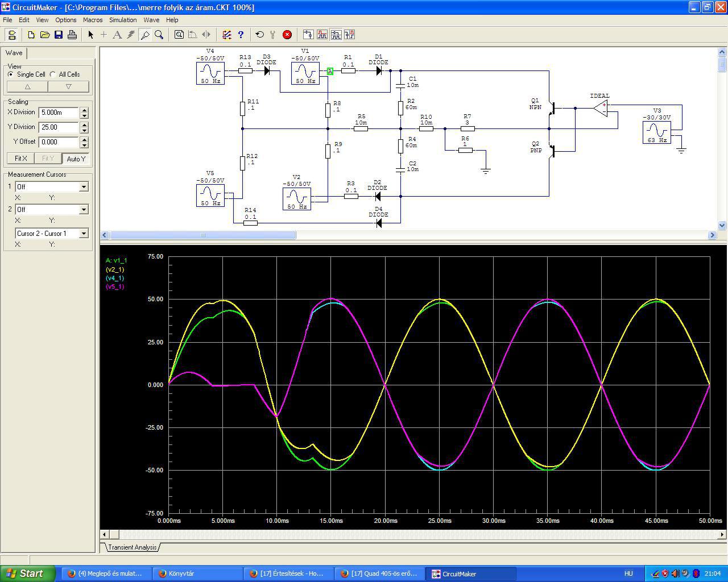Select the Single Cell radio button
Viewport: 728px width, 582px height.
(11, 74)
